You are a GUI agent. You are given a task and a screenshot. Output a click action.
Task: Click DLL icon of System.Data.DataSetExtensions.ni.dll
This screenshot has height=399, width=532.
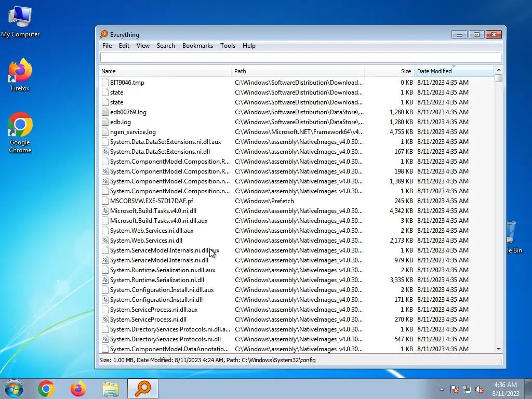pyautogui.click(x=105, y=151)
